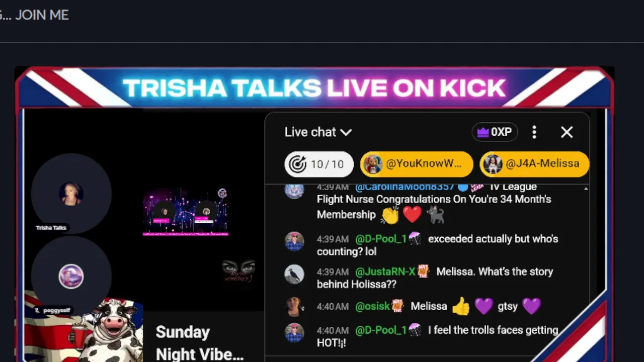Click the avatar next to @JustaRN-X message
This screenshot has width=644, height=362.
[294, 275]
